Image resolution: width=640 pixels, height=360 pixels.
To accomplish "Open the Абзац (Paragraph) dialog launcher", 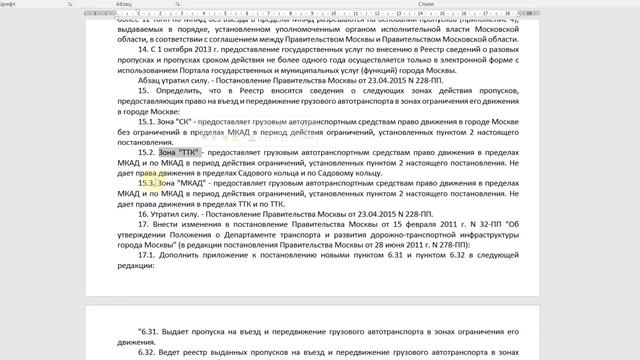I will 178,4.
